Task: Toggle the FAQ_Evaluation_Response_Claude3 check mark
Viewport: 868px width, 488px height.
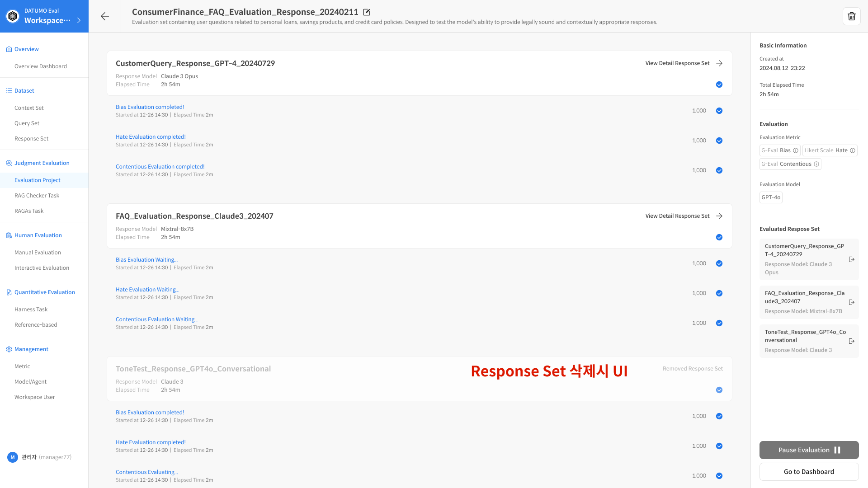Action: pyautogui.click(x=719, y=237)
